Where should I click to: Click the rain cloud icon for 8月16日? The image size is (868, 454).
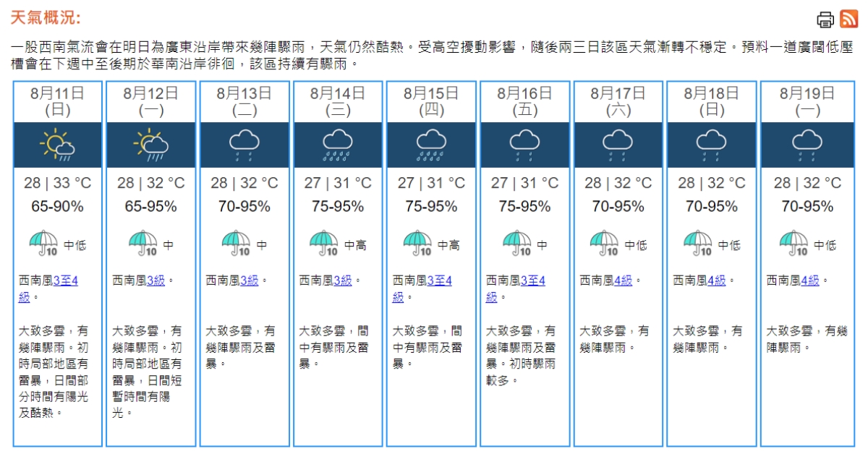[x=524, y=145]
